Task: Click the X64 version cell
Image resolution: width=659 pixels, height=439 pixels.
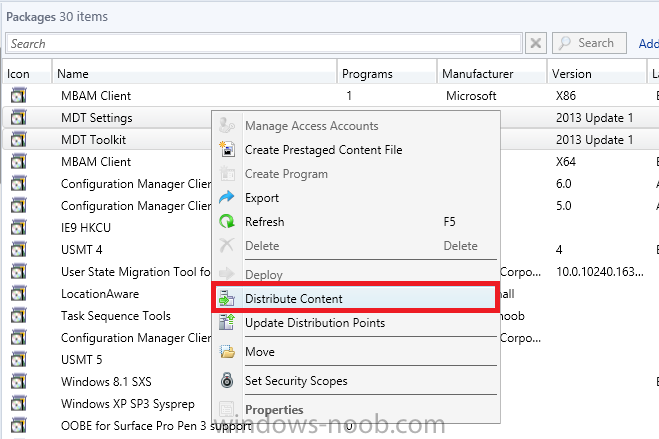Action: [566, 161]
